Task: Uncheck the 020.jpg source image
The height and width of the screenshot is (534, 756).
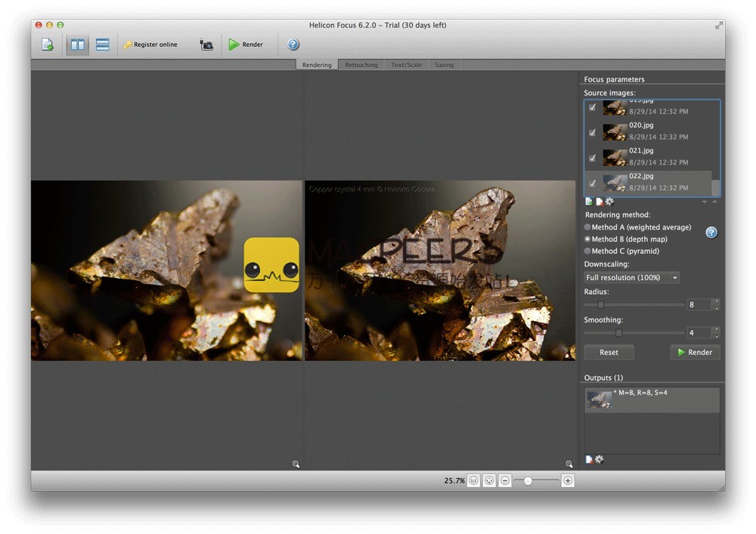Action: pos(592,132)
